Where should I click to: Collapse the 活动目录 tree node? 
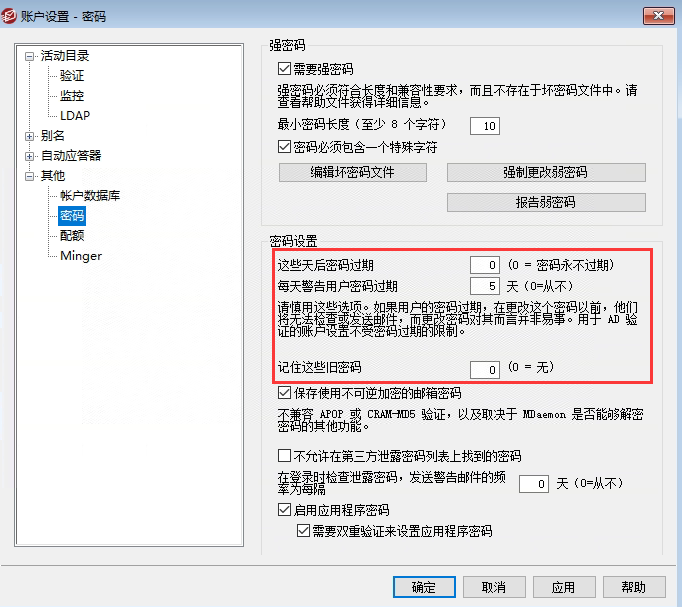pos(29,56)
